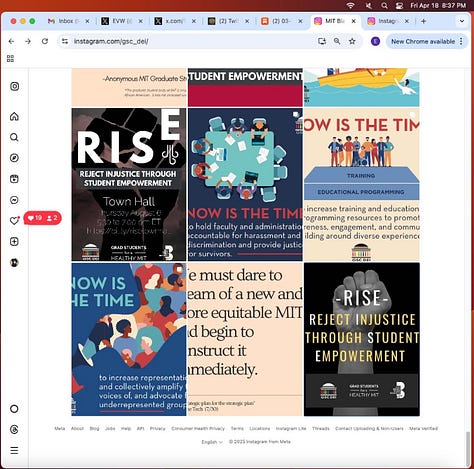
Task: Open the RISE Town Hall post
Action: (x=129, y=184)
